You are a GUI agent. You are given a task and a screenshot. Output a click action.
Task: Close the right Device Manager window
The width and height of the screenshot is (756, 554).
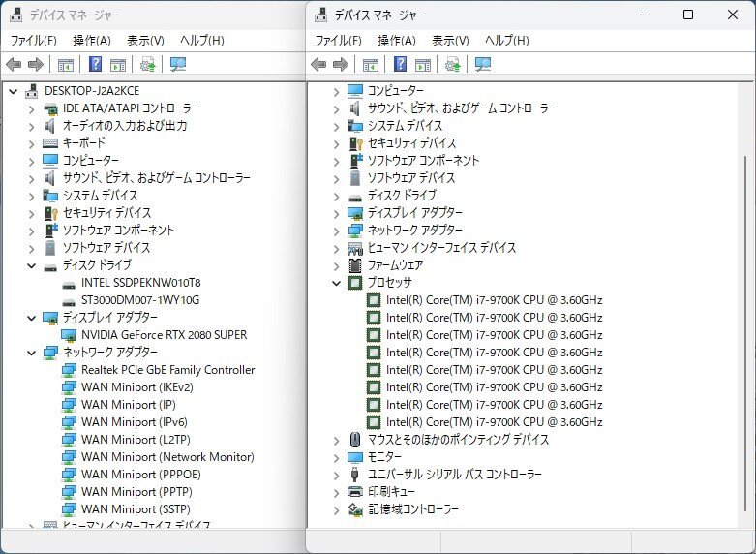[x=733, y=15]
